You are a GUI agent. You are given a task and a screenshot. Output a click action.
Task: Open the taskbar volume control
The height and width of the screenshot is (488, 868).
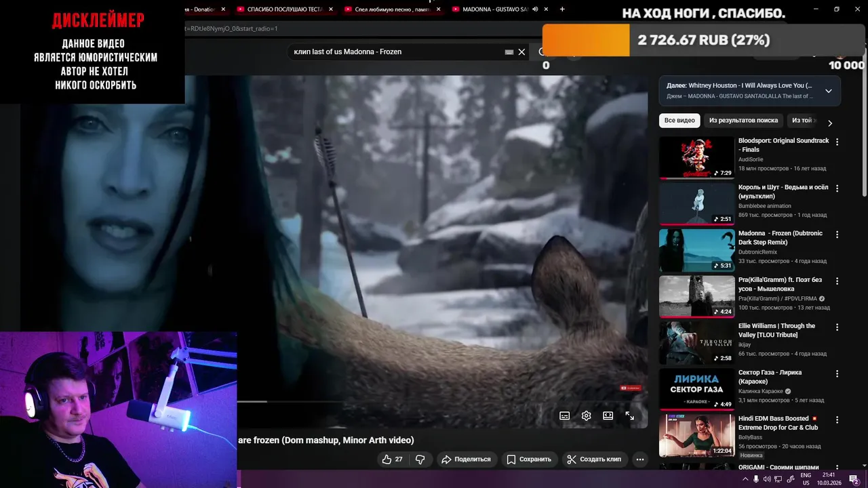767,479
